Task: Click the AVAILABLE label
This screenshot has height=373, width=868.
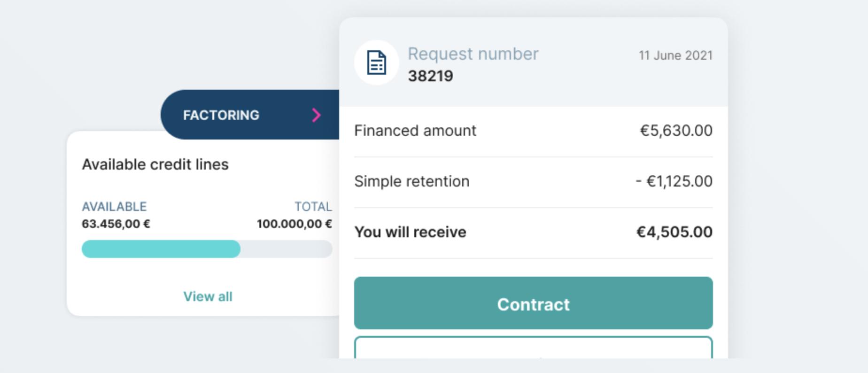Action: tap(114, 207)
